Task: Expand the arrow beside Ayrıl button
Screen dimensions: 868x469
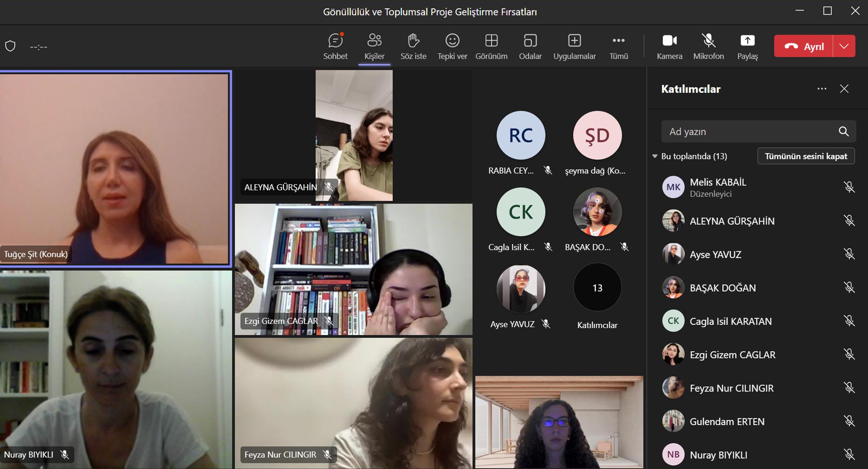Action: [844, 46]
